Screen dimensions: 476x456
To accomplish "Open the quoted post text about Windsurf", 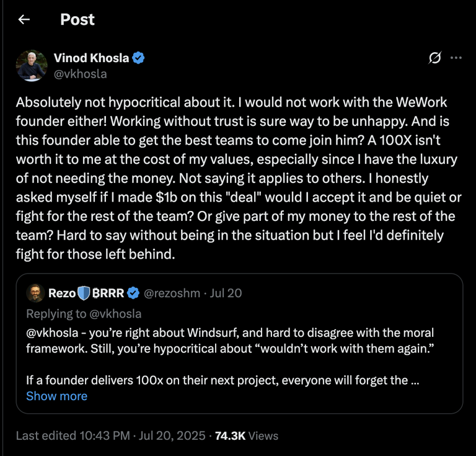I will (229, 341).
